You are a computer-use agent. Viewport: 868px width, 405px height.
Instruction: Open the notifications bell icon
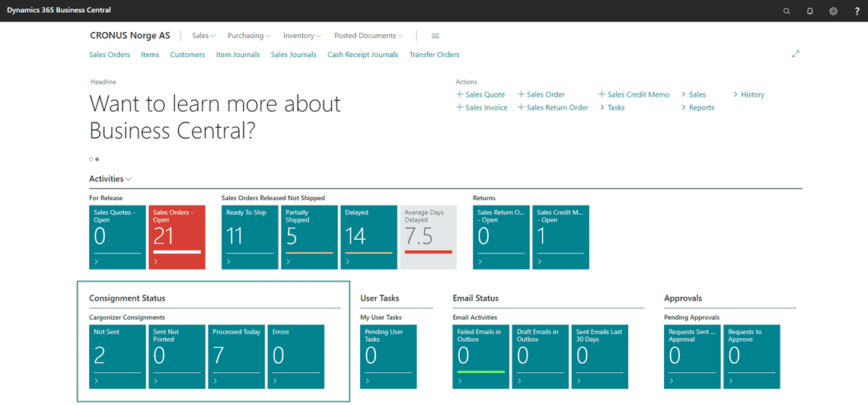tap(810, 11)
